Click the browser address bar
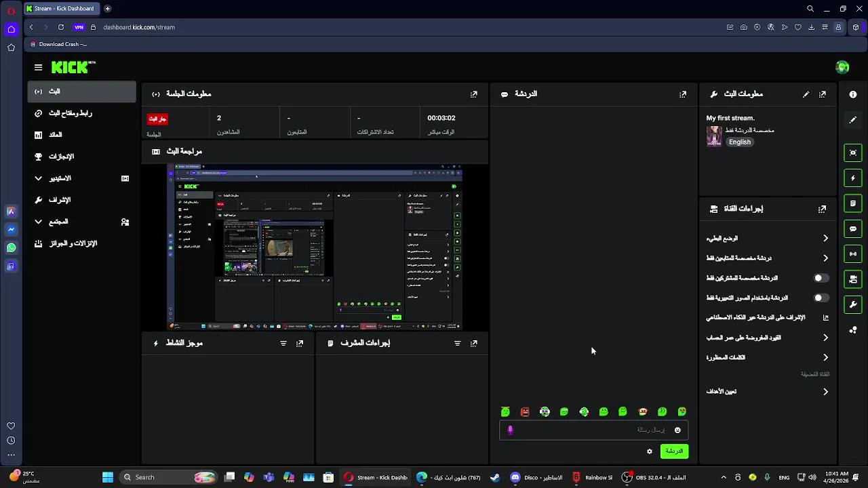This screenshot has height=488, width=868. (x=407, y=27)
